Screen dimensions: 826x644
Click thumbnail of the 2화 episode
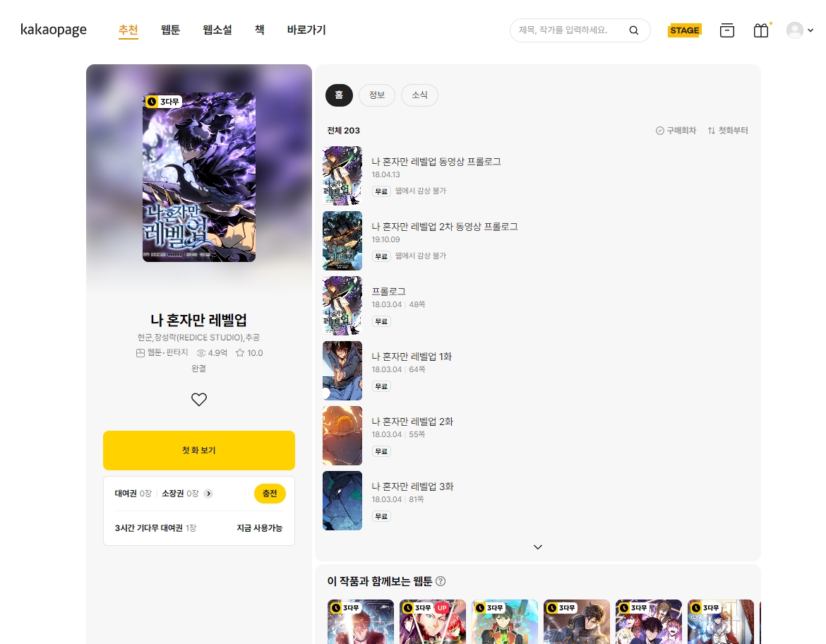tap(342, 436)
